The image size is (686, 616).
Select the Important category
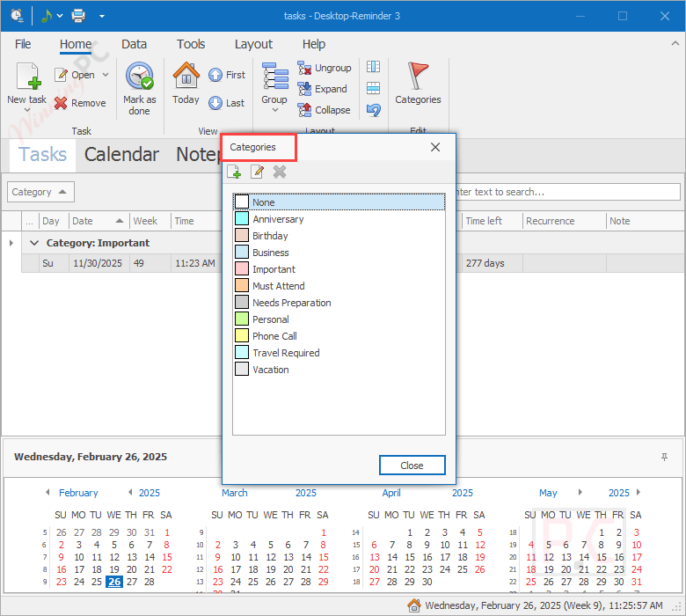click(339, 268)
